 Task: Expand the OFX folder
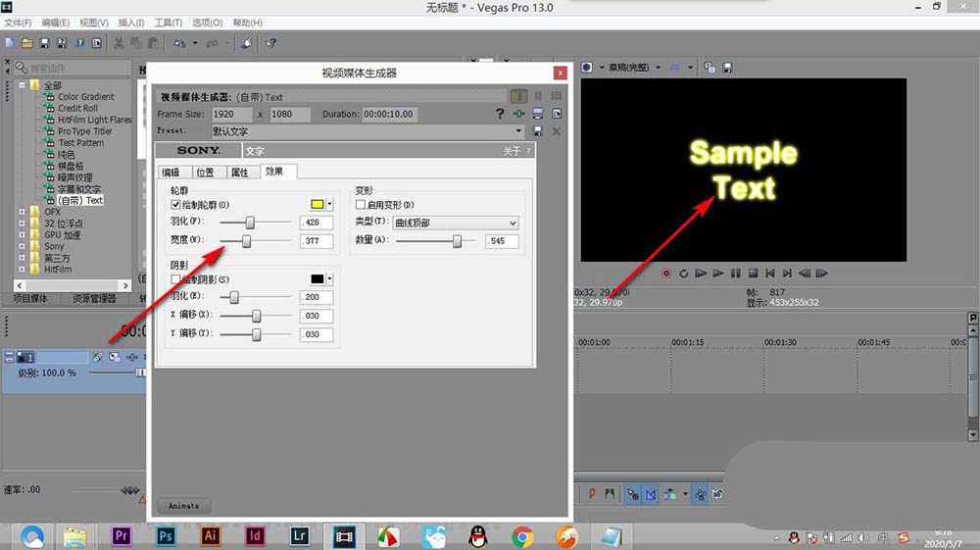(22, 212)
